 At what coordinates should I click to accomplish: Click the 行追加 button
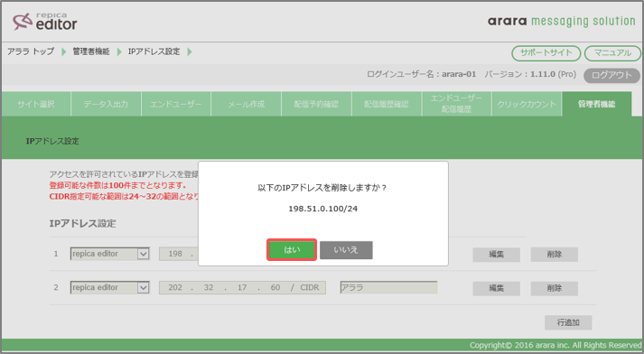click(568, 322)
